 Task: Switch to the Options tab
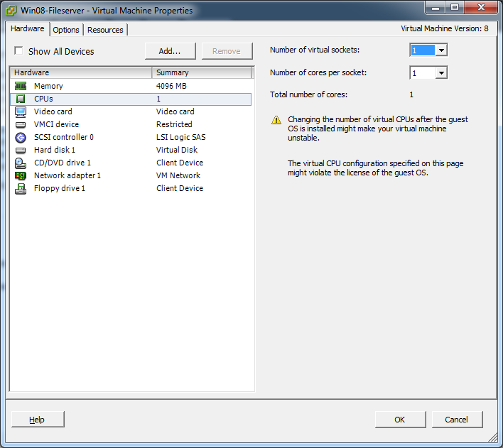pos(66,30)
